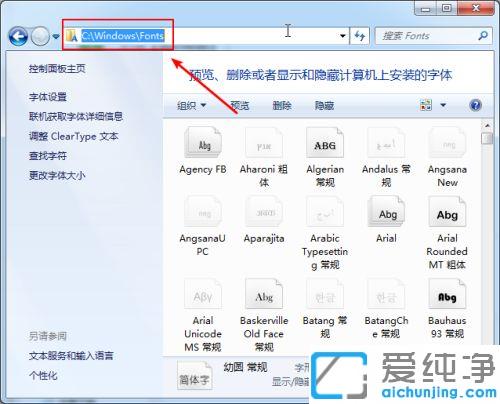Open 控制面板主页 link
Viewport: 500px width, 404px height.
coord(57,69)
